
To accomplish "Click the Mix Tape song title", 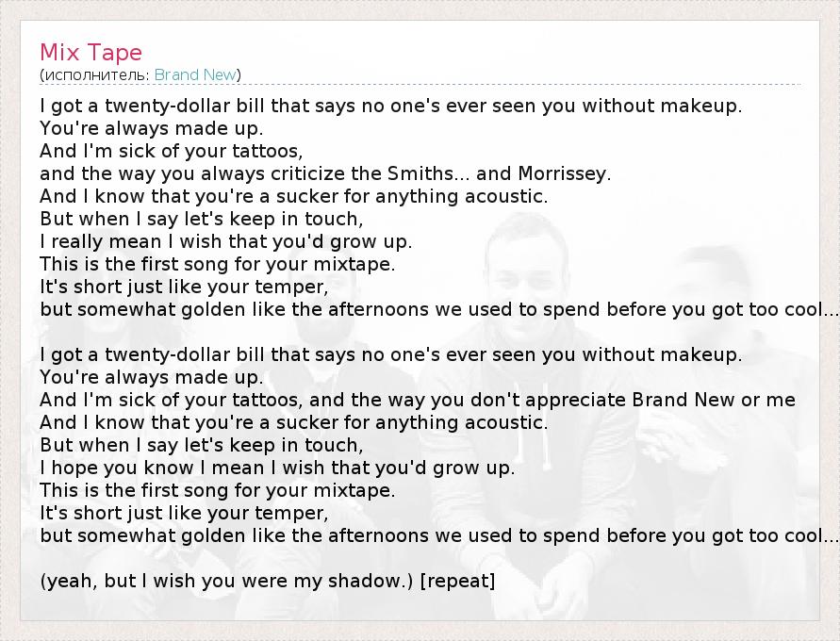I will tap(91, 51).
